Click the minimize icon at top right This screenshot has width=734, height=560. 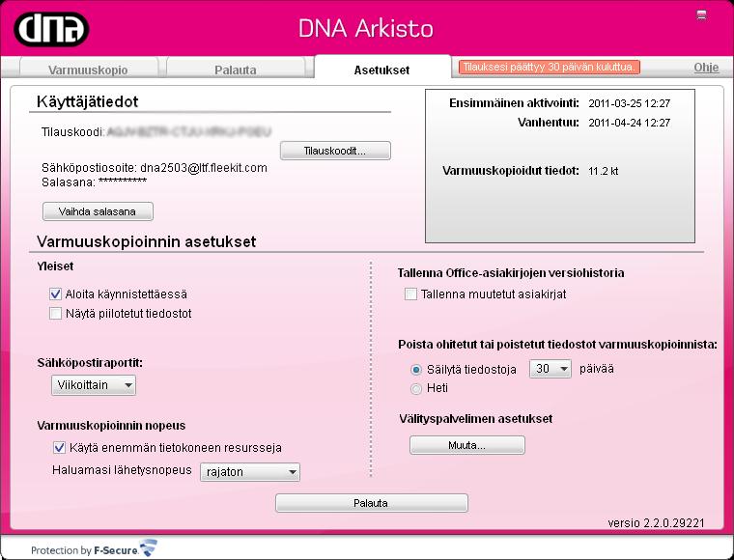701,15
